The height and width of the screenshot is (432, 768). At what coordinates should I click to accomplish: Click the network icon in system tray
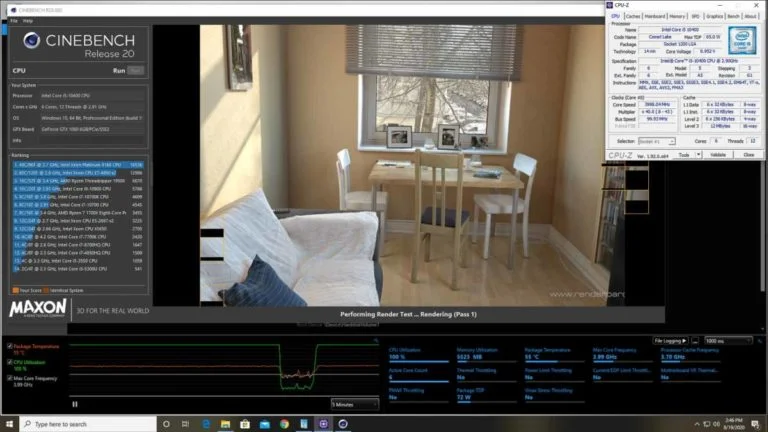(707, 424)
